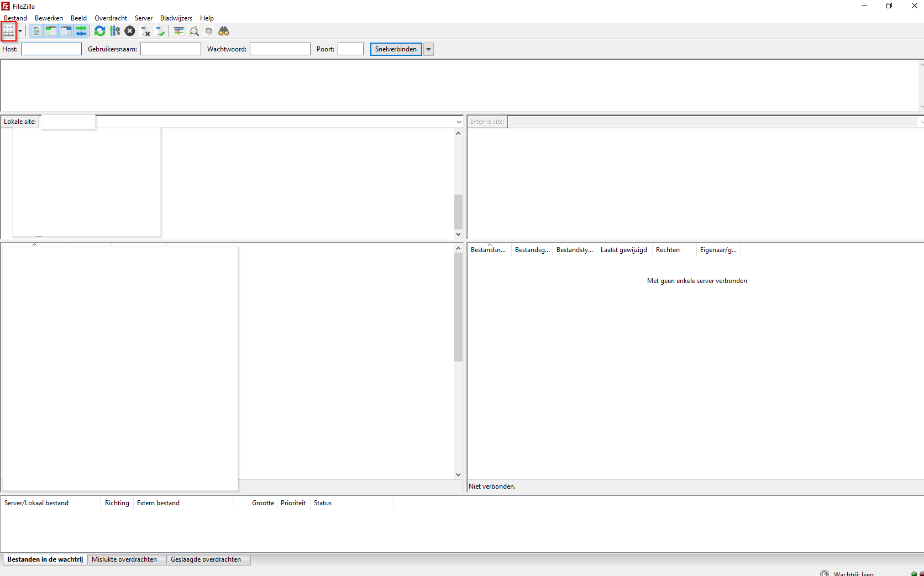Screen dimensions: 924x576
Task: Toggle the remote directory tree view
Action: pyautogui.click(x=66, y=31)
